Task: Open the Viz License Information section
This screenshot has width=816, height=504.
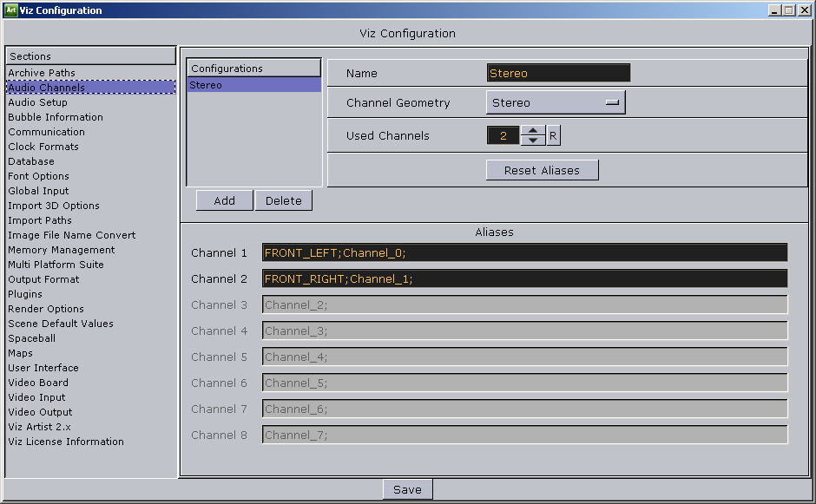Action: pos(65,441)
